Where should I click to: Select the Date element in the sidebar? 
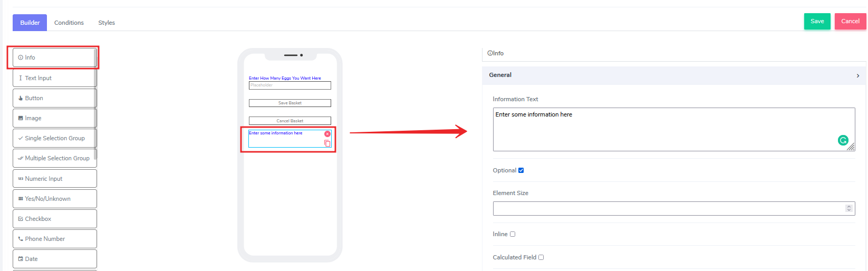54,259
